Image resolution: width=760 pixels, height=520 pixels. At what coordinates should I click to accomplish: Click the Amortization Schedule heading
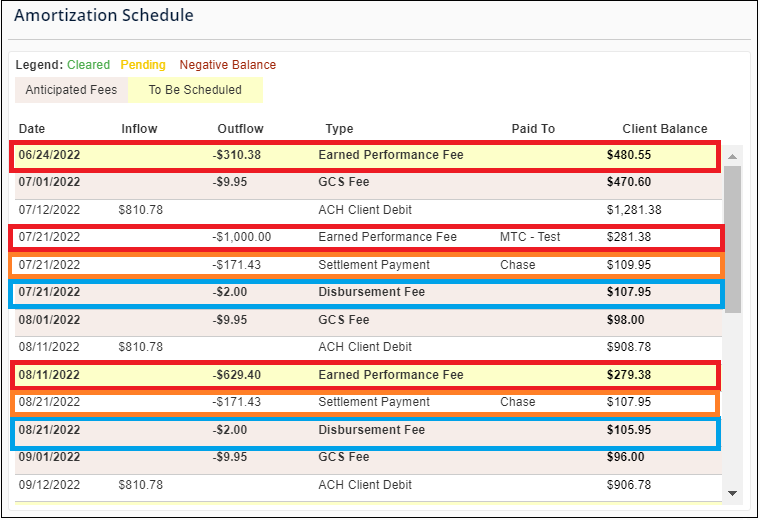pyautogui.click(x=104, y=16)
